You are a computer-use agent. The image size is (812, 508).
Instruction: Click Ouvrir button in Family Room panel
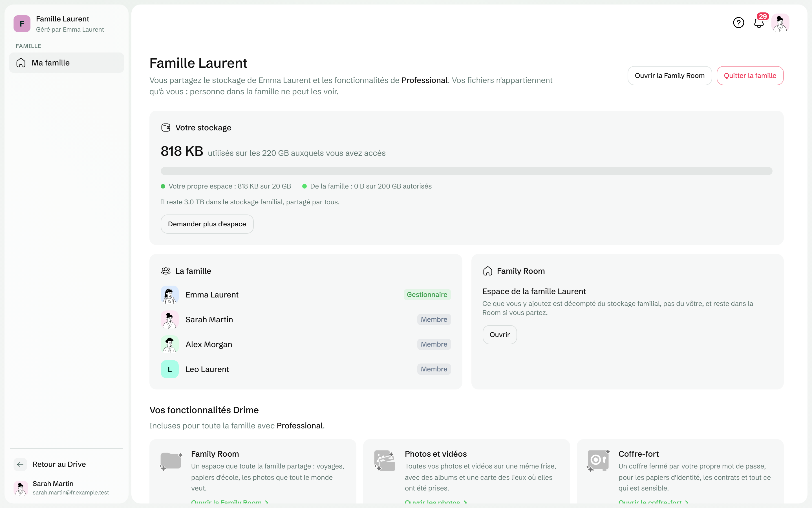[x=499, y=335]
